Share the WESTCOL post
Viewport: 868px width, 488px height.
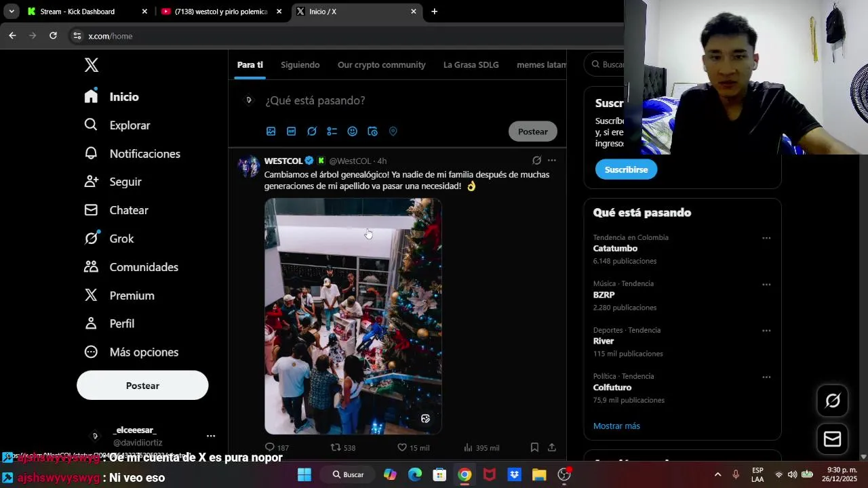coord(552,447)
